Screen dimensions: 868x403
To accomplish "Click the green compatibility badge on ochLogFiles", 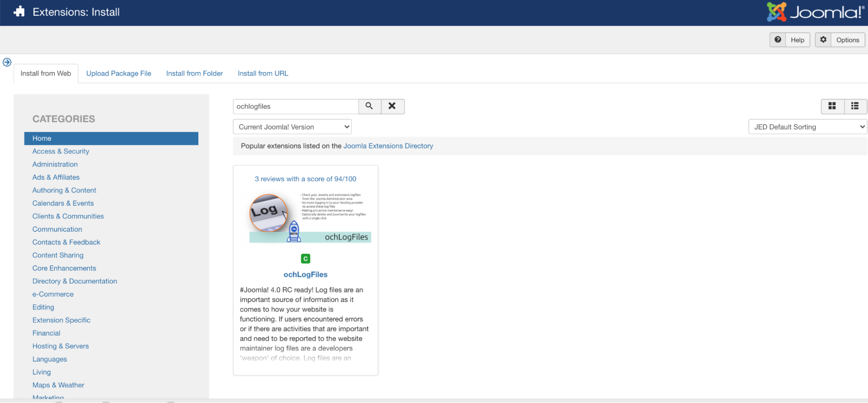I will coord(305,259).
